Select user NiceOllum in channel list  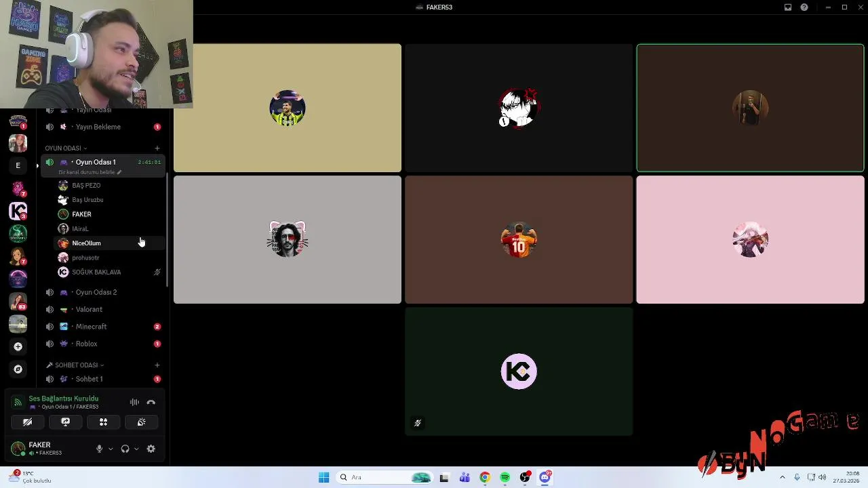coord(110,243)
